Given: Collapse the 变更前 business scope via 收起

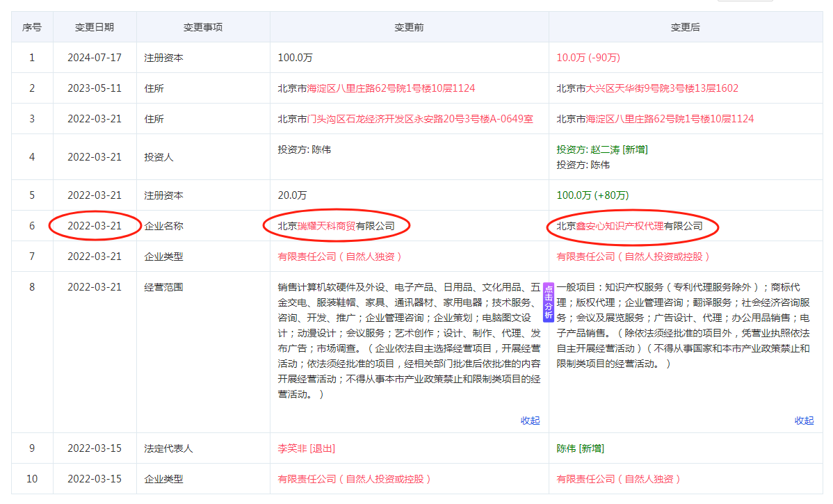Looking at the screenshot, I should click(531, 421).
